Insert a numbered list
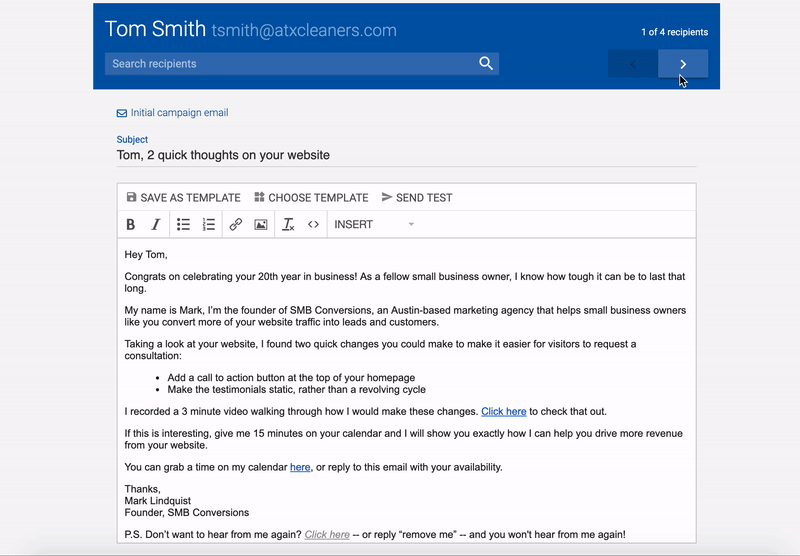This screenshot has height=556, width=800. [209, 225]
